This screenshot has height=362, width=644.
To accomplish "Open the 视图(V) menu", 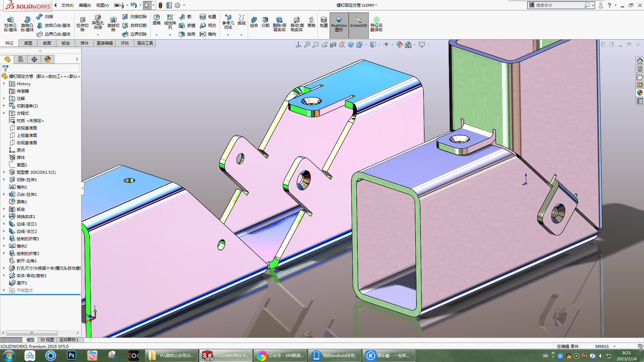I will click(102, 5).
